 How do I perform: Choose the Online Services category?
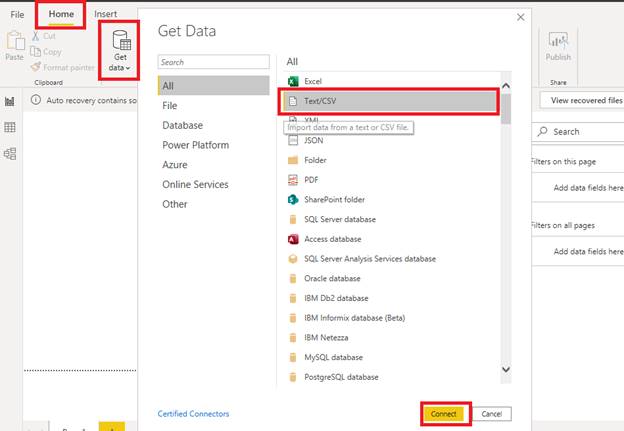(195, 184)
